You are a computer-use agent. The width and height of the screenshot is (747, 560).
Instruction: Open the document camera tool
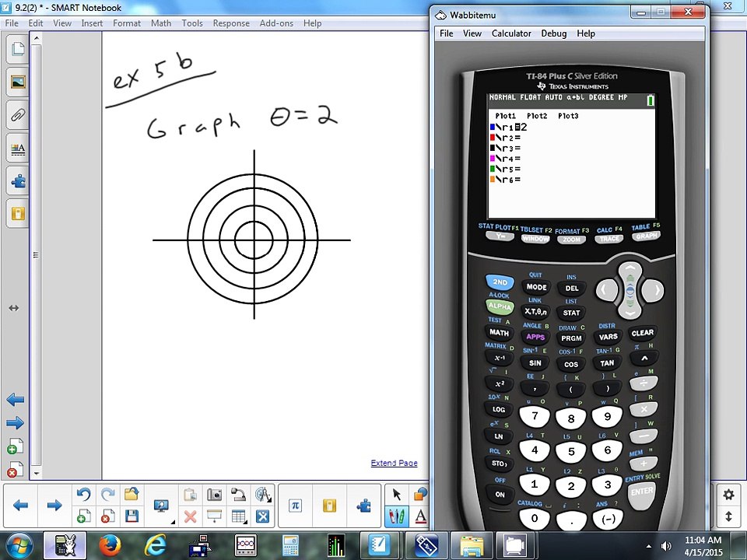pos(238,495)
